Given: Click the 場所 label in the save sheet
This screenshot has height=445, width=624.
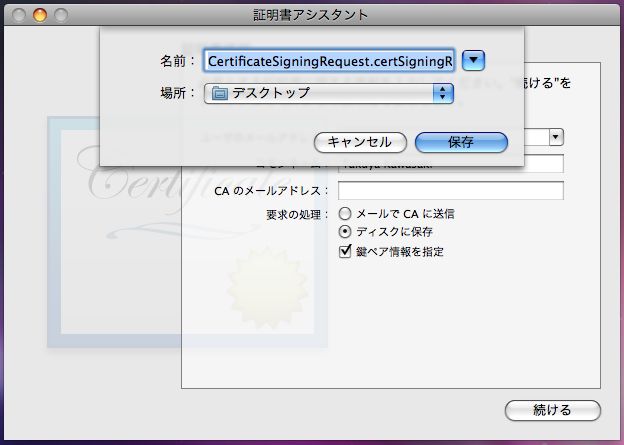Looking at the screenshot, I should 177,93.
